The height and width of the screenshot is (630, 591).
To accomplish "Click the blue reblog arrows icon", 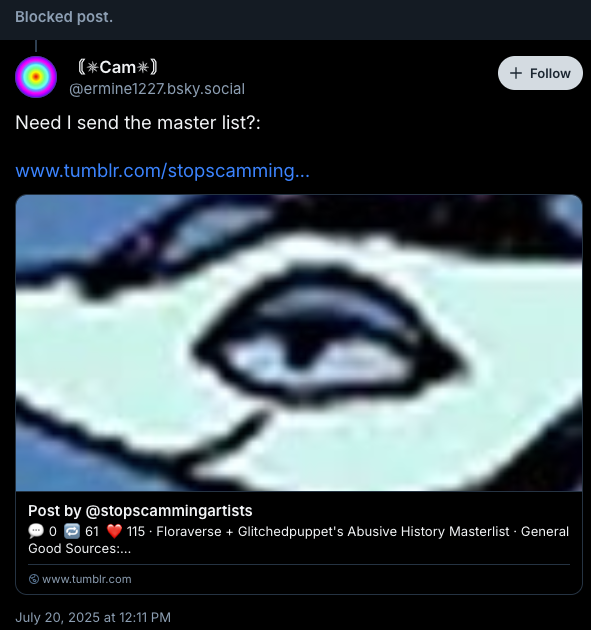I will click(x=72, y=531).
